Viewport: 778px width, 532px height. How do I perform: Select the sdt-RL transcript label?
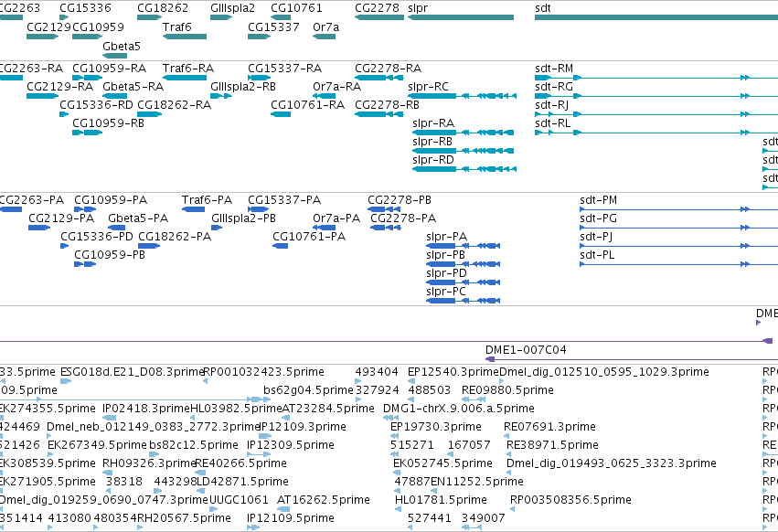pyautogui.click(x=553, y=123)
